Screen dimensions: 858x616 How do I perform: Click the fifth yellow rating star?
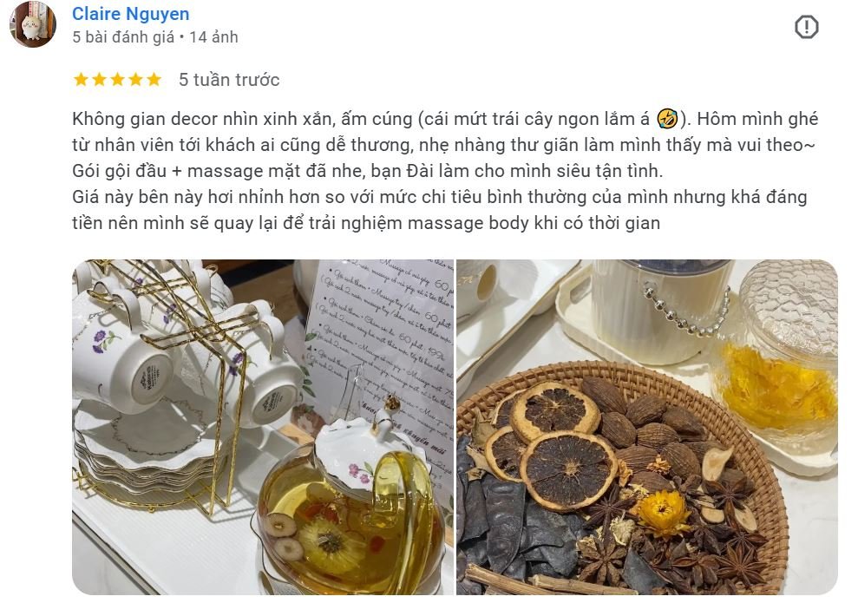click(154, 80)
